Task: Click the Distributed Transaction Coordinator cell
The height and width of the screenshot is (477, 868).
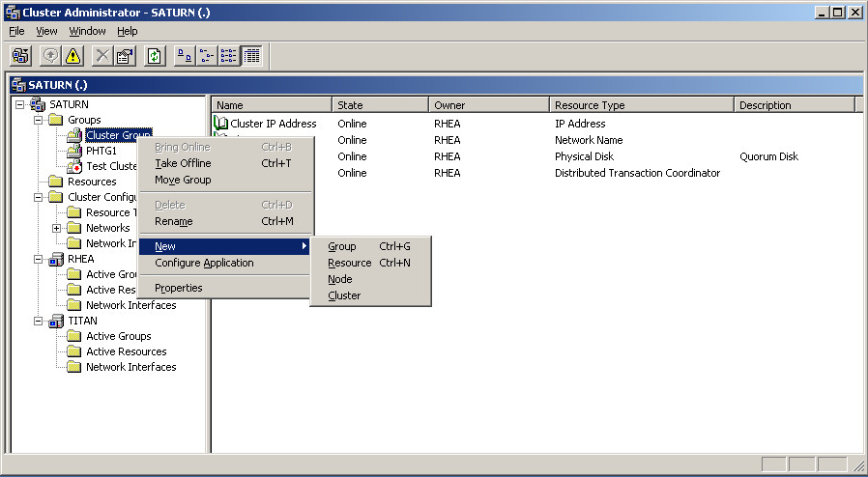Action: pos(637,173)
